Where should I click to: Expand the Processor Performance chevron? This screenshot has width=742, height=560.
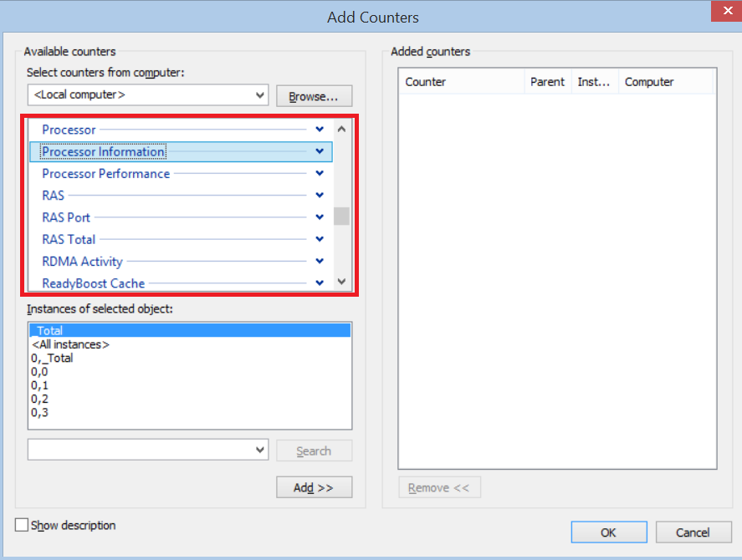(320, 174)
